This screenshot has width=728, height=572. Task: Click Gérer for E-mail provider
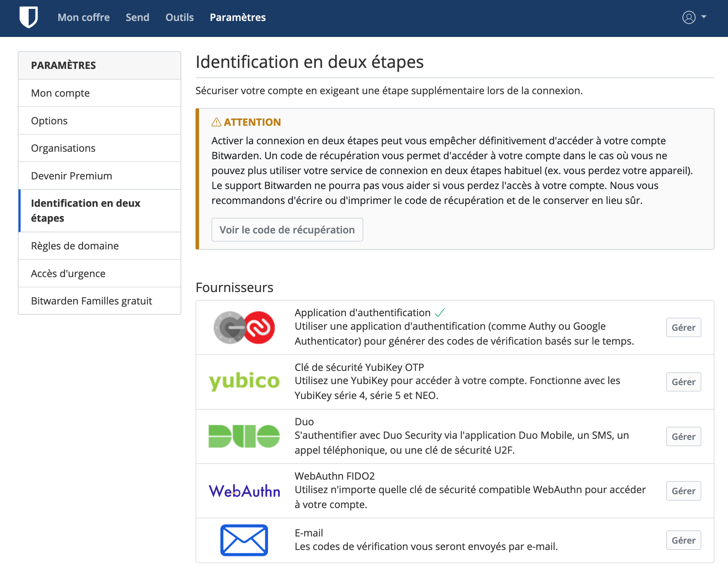(683, 540)
